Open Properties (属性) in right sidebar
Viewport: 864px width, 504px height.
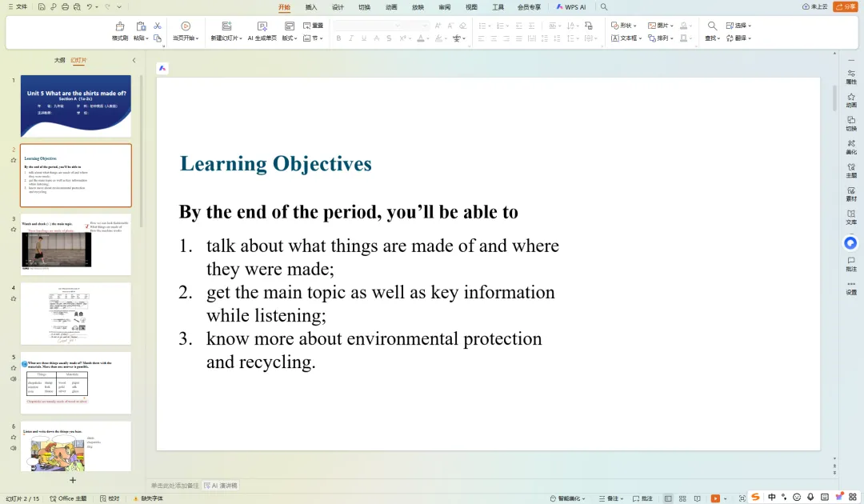pyautogui.click(x=851, y=77)
